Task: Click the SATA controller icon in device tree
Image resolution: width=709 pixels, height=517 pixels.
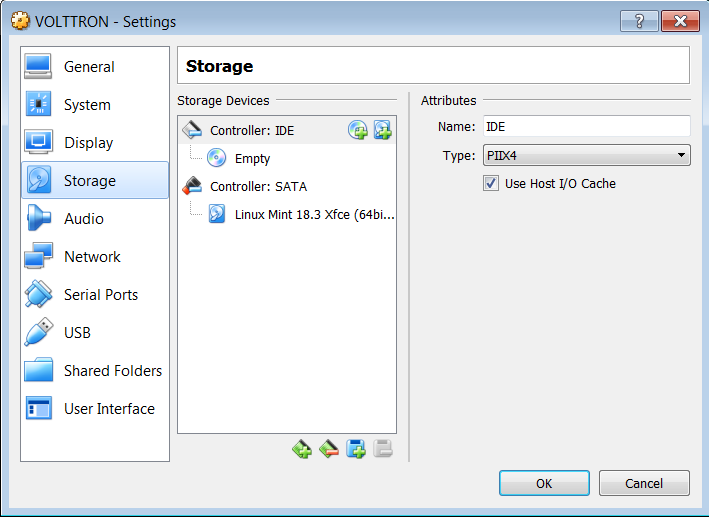Action: coord(192,186)
